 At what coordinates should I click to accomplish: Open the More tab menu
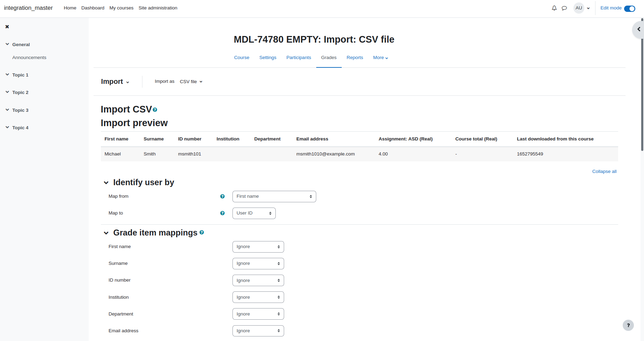[x=380, y=58]
